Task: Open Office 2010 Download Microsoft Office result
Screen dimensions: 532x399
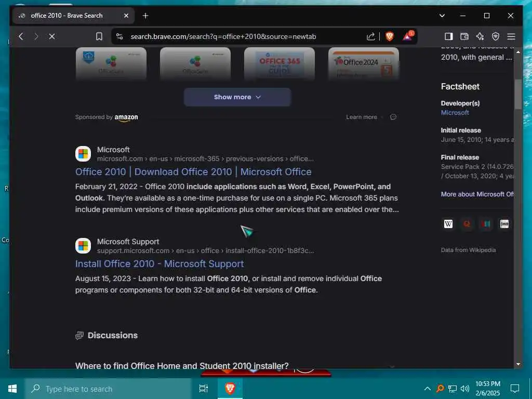Action: 193,171
